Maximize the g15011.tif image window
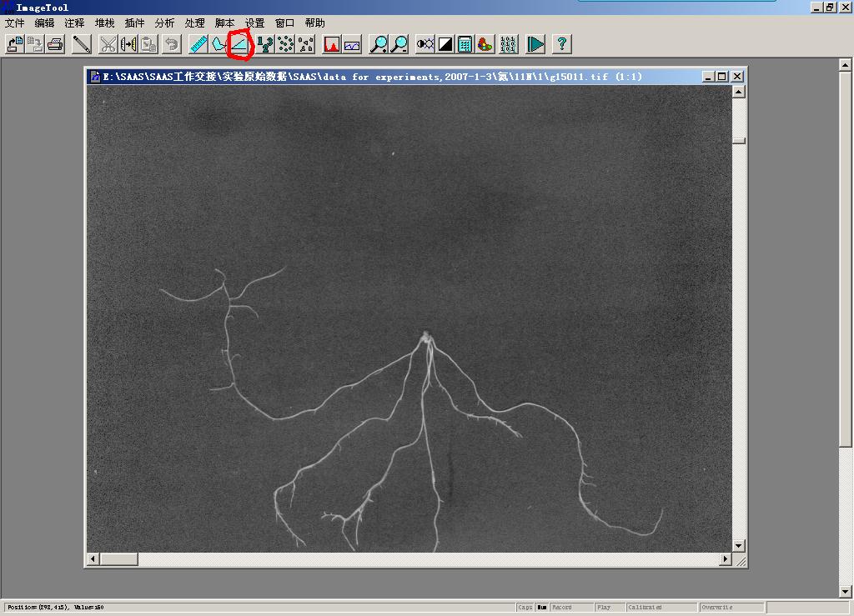The image size is (854, 616). tap(722, 77)
